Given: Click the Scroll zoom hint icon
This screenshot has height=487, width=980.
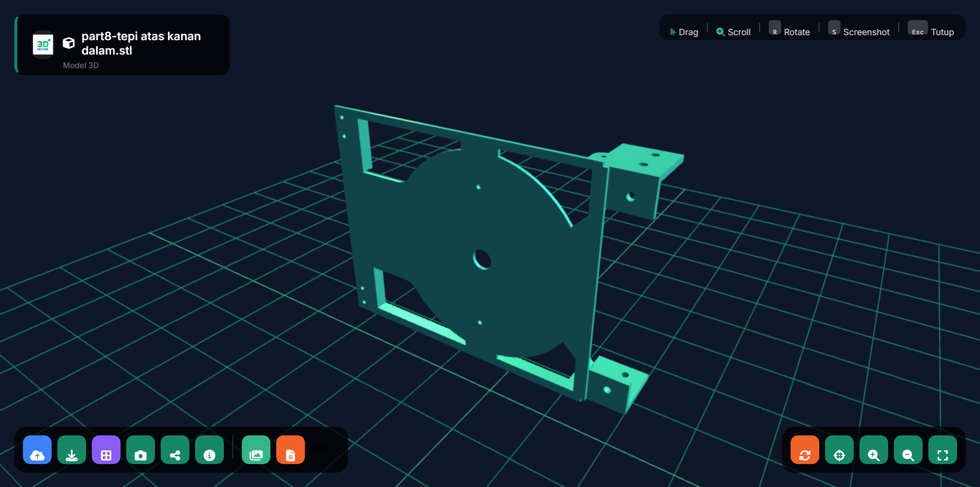Looking at the screenshot, I should (720, 32).
